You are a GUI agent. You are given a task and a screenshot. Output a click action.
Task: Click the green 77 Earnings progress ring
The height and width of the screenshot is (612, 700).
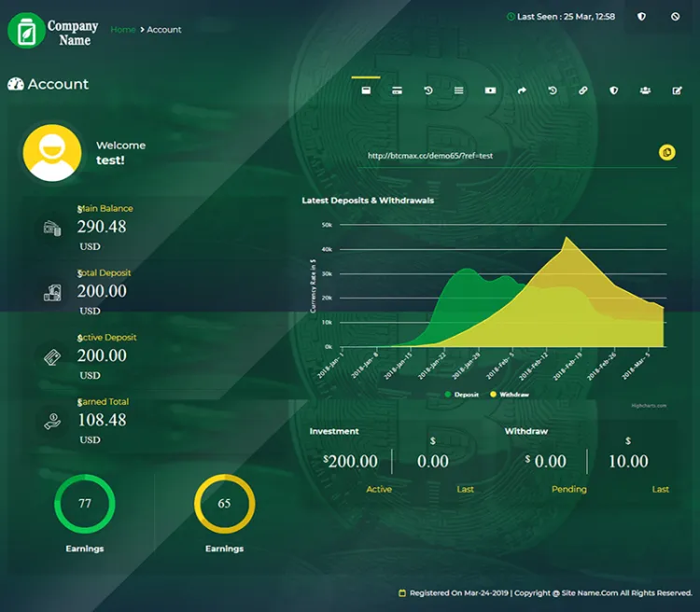click(x=85, y=504)
